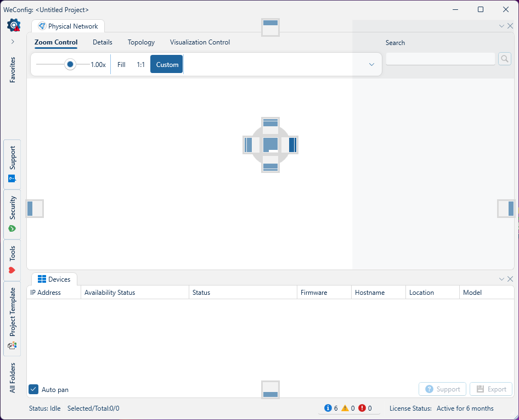The image size is (519, 420).
Task: Click the Support panel question icon
Action: [12, 179]
